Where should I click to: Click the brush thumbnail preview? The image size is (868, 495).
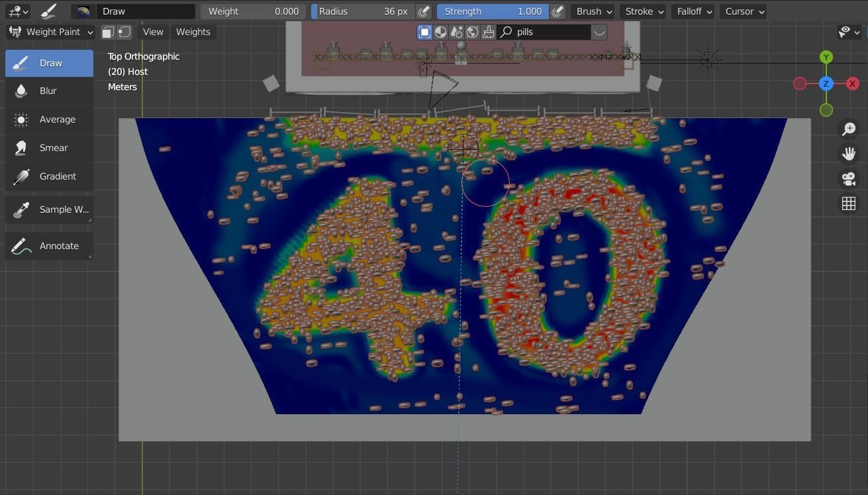coord(83,11)
